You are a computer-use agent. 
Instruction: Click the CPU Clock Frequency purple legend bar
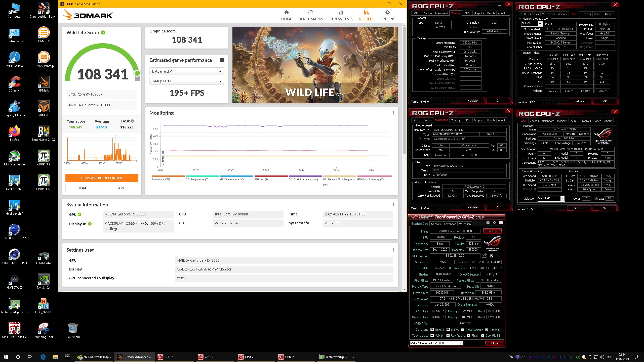(x=305, y=176)
